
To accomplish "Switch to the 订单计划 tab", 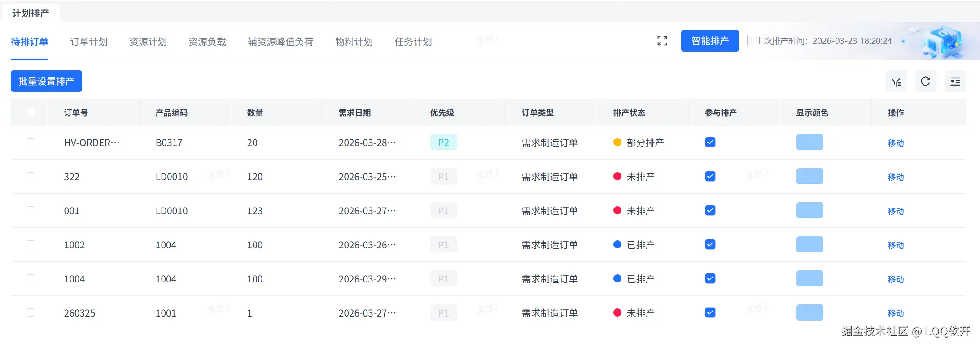I will click(89, 42).
